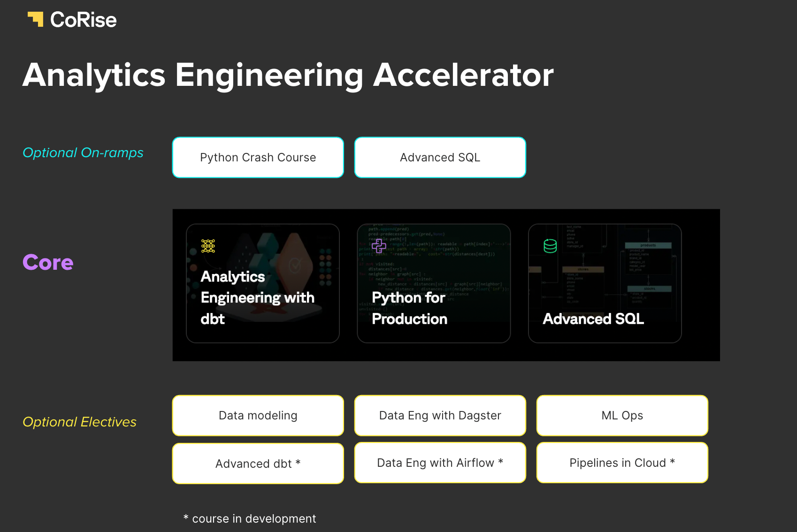Select the Data Eng with Dagster elective
The width and height of the screenshot is (797, 532).
click(440, 416)
